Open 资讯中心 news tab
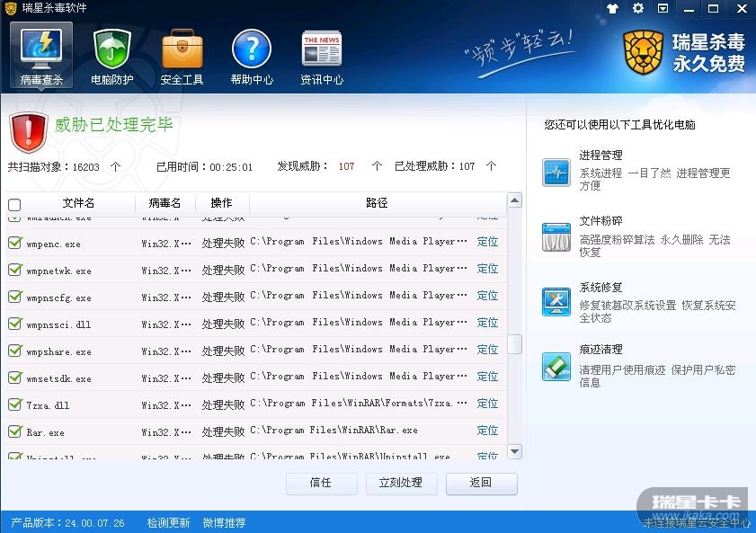 (x=322, y=57)
